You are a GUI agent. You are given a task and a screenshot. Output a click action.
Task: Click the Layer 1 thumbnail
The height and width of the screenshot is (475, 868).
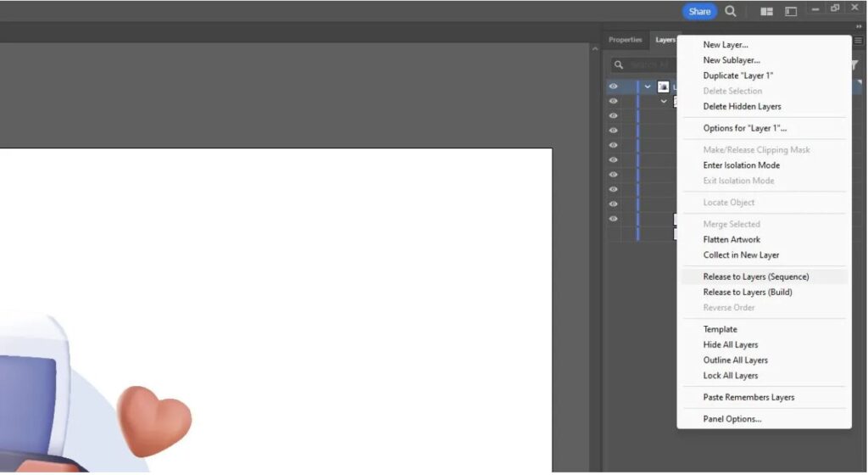tap(663, 87)
